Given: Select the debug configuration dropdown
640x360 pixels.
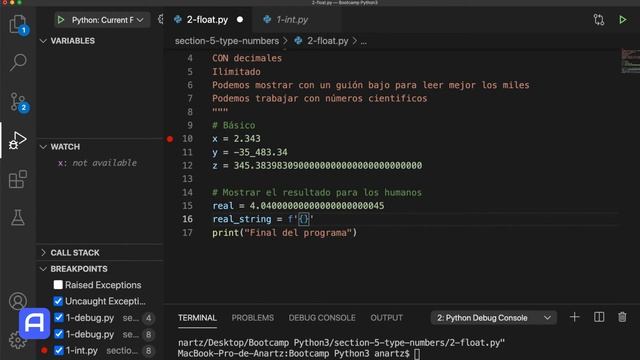Looking at the screenshot, I should pos(107,20).
